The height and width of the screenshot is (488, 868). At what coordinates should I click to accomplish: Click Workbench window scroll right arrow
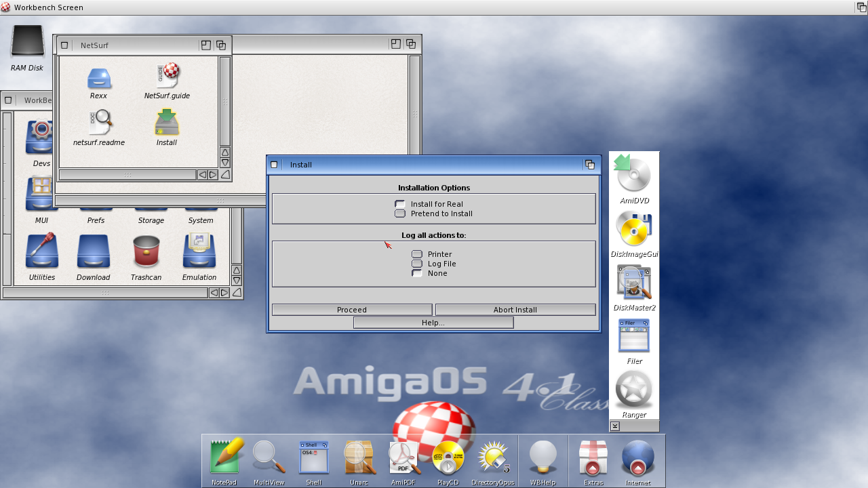pyautogui.click(x=224, y=293)
